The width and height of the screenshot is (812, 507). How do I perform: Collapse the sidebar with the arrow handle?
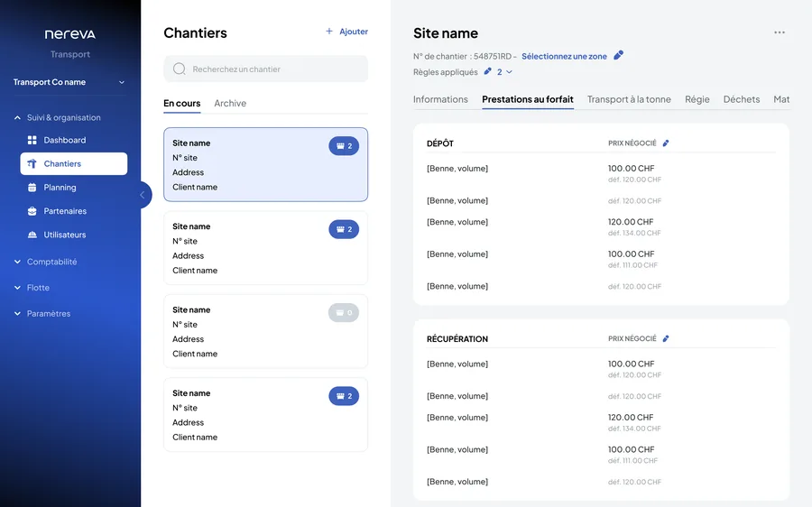143,195
